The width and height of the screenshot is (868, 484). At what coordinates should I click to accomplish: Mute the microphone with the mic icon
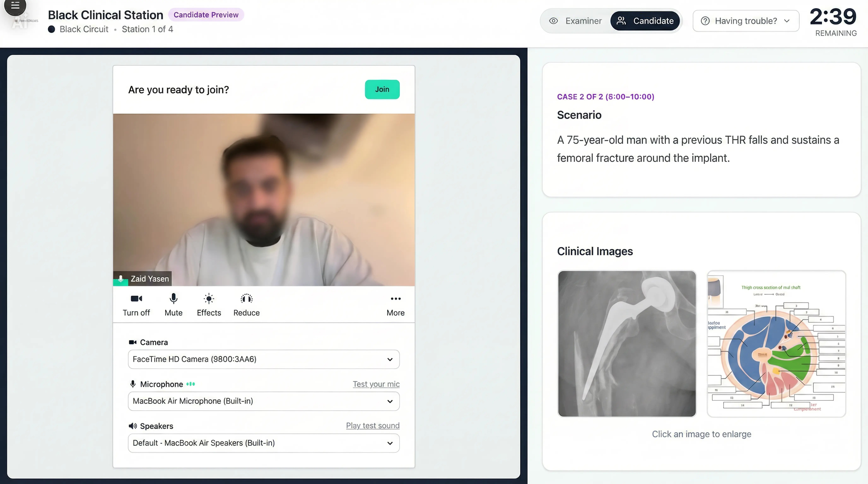pos(173,299)
